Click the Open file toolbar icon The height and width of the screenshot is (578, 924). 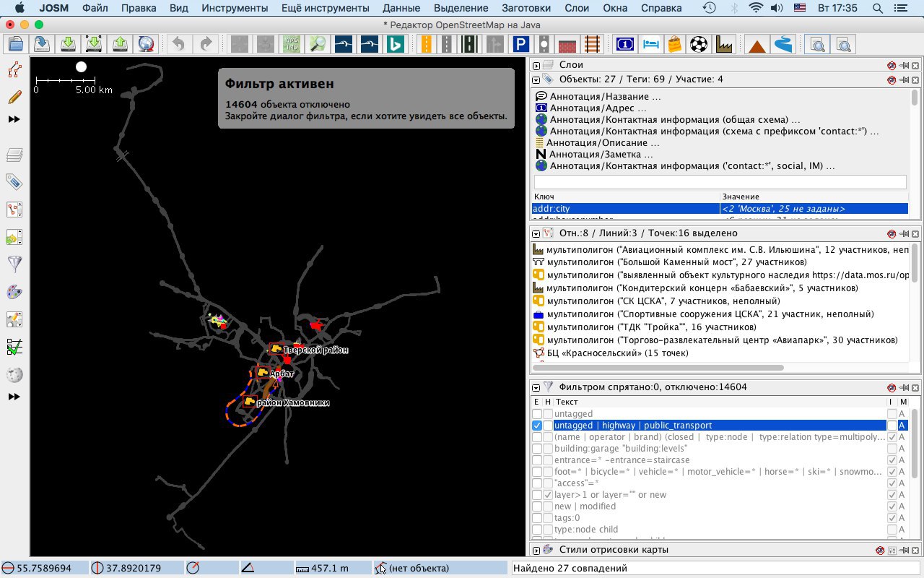click(x=15, y=44)
